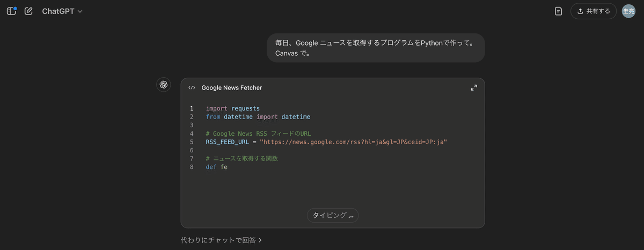Click the Google News RSS comment line
The height and width of the screenshot is (250, 644).
pyautogui.click(x=258, y=134)
